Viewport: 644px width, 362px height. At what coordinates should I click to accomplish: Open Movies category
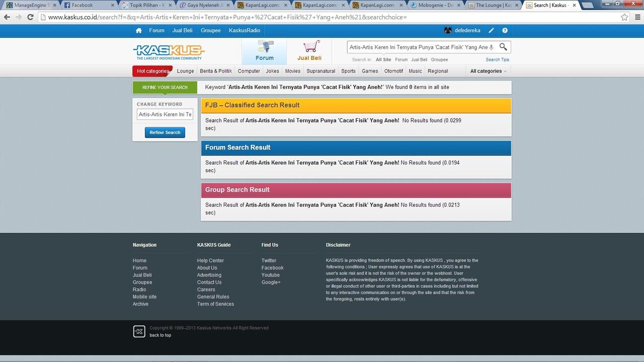click(293, 71)
